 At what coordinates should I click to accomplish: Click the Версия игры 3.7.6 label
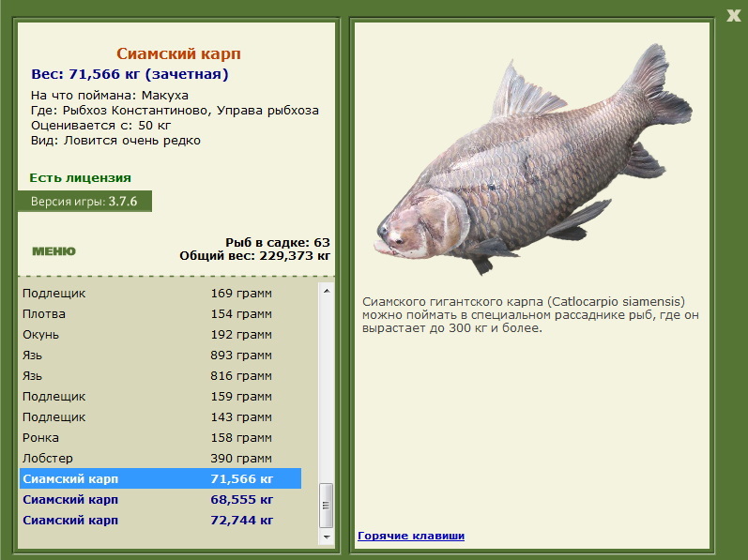84,201
